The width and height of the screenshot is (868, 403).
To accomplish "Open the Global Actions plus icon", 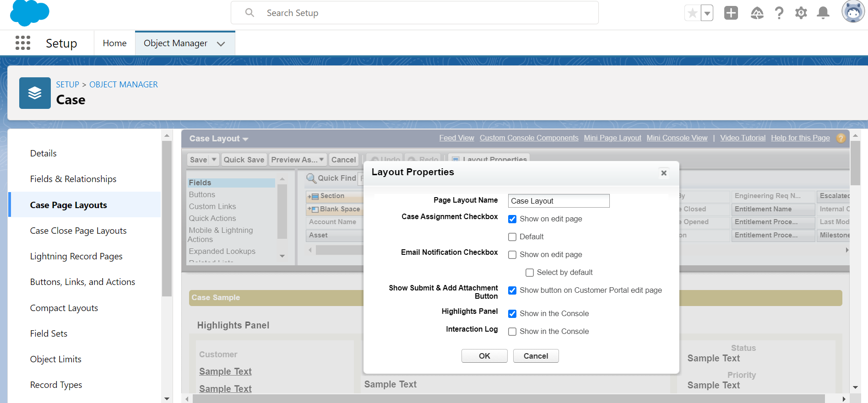I will 731,13.
